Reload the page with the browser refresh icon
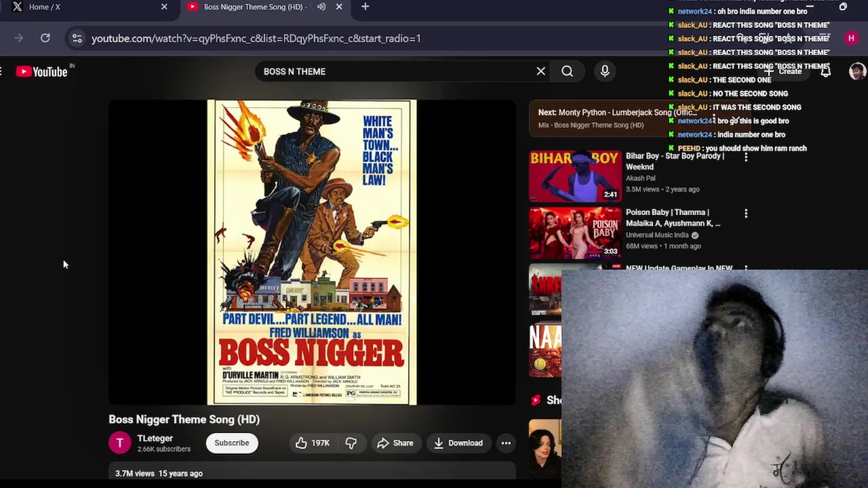Image resolution: width=868 pixels, height=488 pixels. [45, 39]
